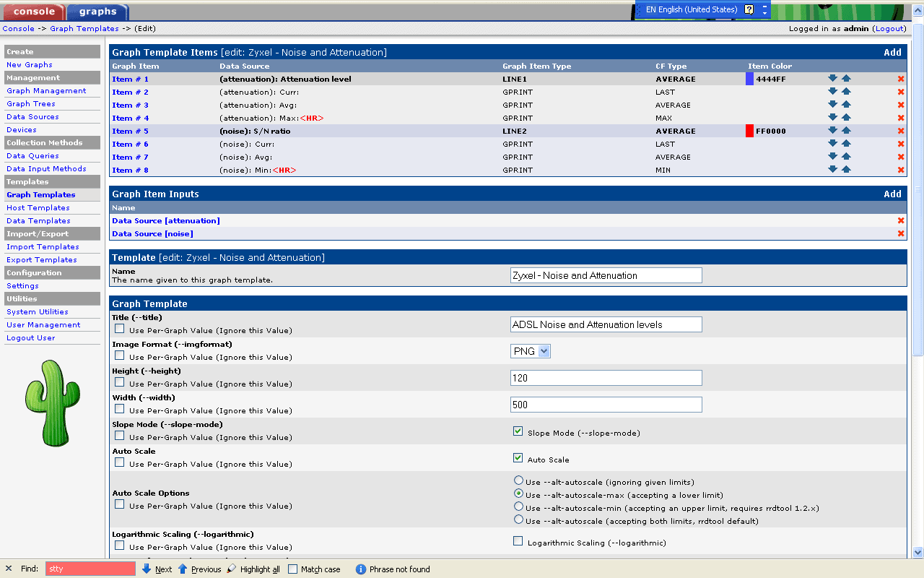Click the blue 4444FF color swatch
924x578 pixels.
click(x=749, y=79)
